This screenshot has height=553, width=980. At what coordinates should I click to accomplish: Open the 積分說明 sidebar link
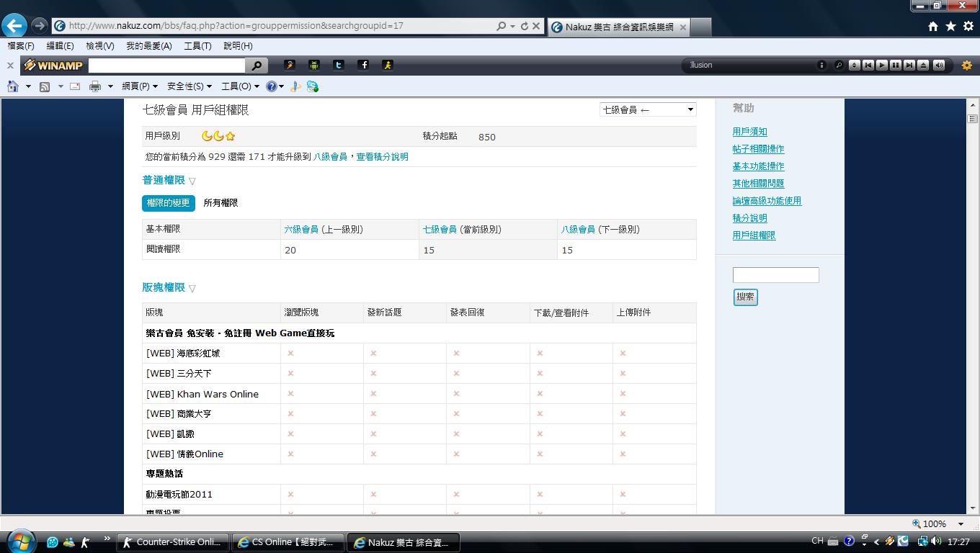[x=749, y=218]
